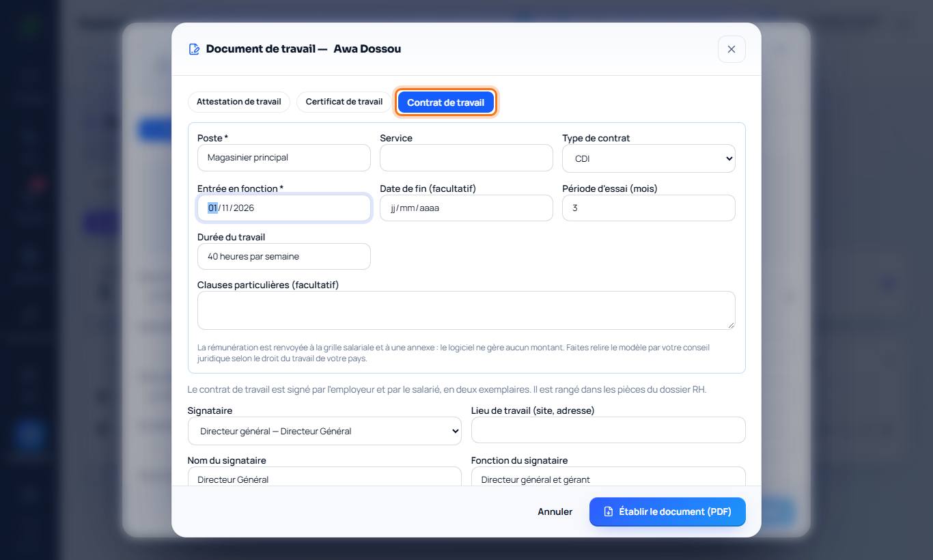Click the document edit icon beside the title
This screenshot has height=560, width=933.
[x=194, y=49]
